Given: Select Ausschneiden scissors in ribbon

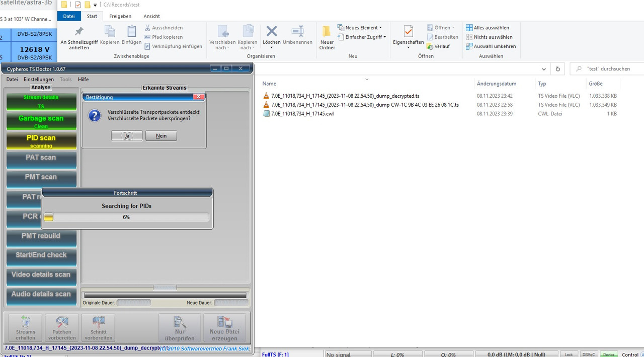Looking at the screenshot, I should [164, 28].
